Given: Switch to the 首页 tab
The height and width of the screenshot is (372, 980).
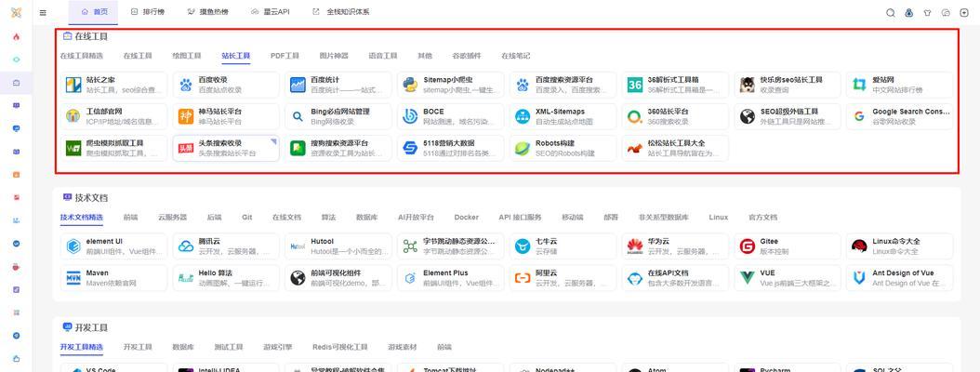Looking at the screenshot, I should [95, 12].
